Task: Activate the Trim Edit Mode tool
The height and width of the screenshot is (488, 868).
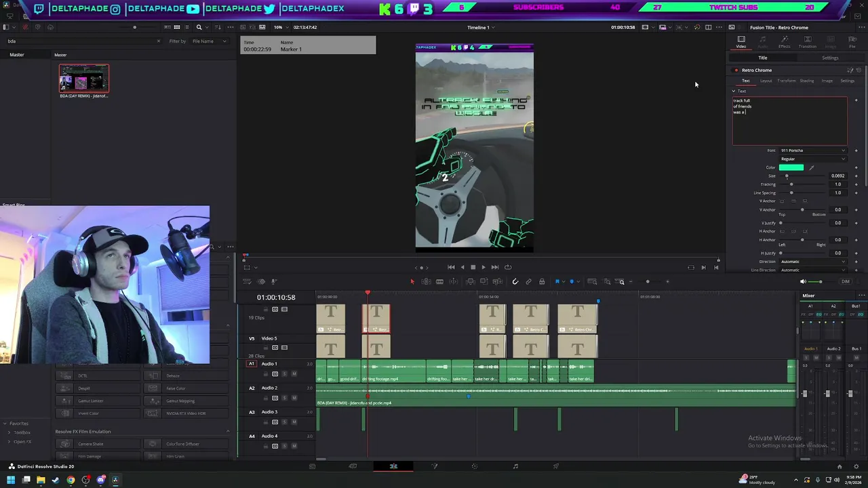Action: tap(426, 281)
